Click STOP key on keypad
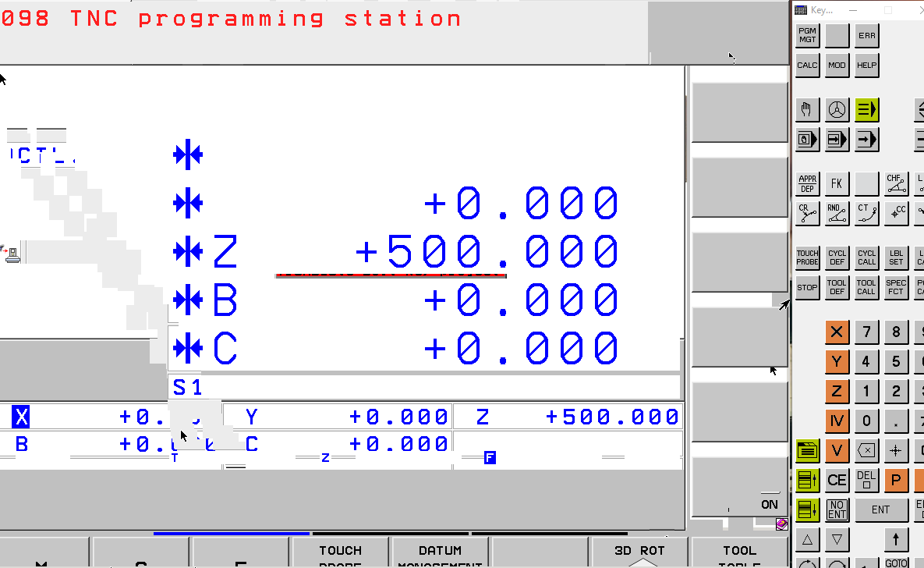This screenshot has width=924, height=568. coord(807,288)
